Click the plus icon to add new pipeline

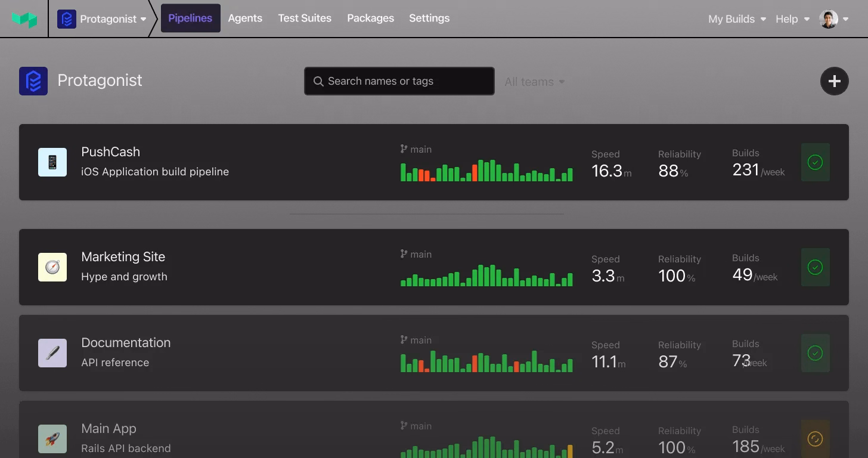coord(834,81)
